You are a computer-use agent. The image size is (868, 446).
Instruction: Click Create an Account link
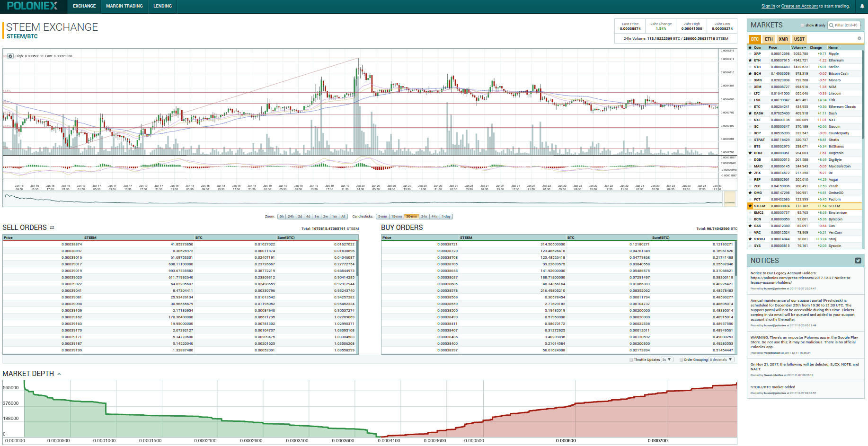click(799, 6)
